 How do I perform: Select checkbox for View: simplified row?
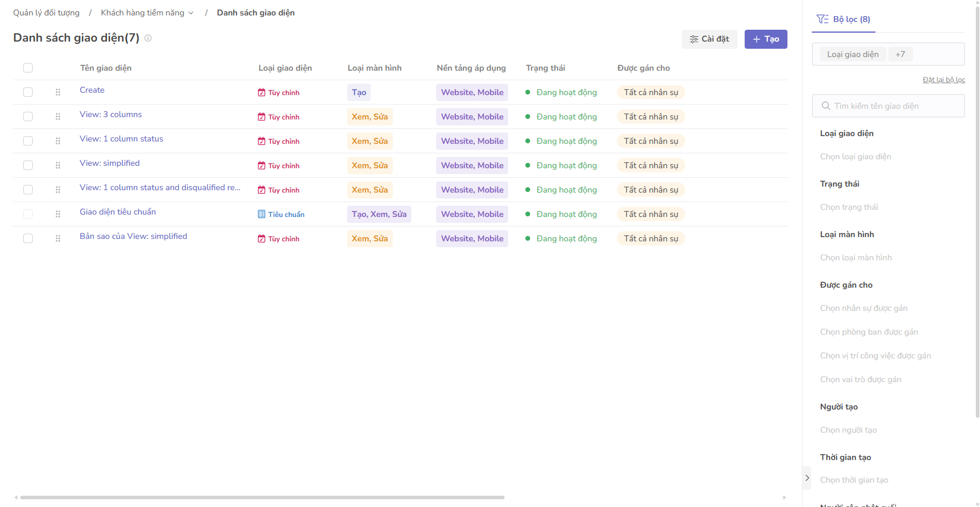(28, 165)
